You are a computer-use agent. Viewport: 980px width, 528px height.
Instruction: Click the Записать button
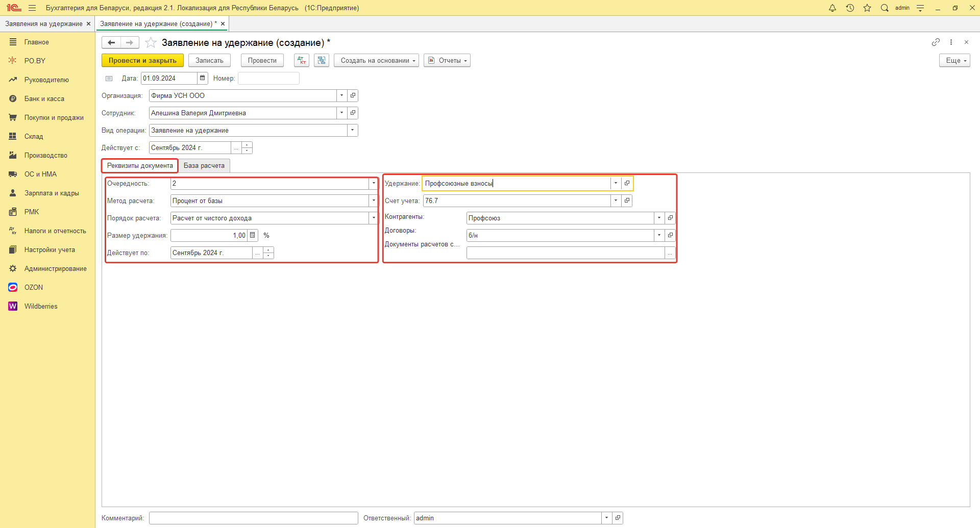coord(209,60)
